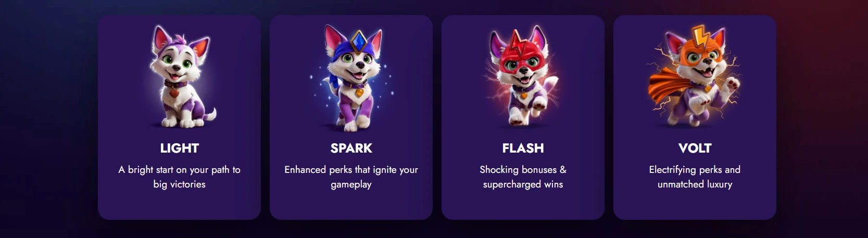
Task: Select the VOLT heading text
Action: pos(695,148)
